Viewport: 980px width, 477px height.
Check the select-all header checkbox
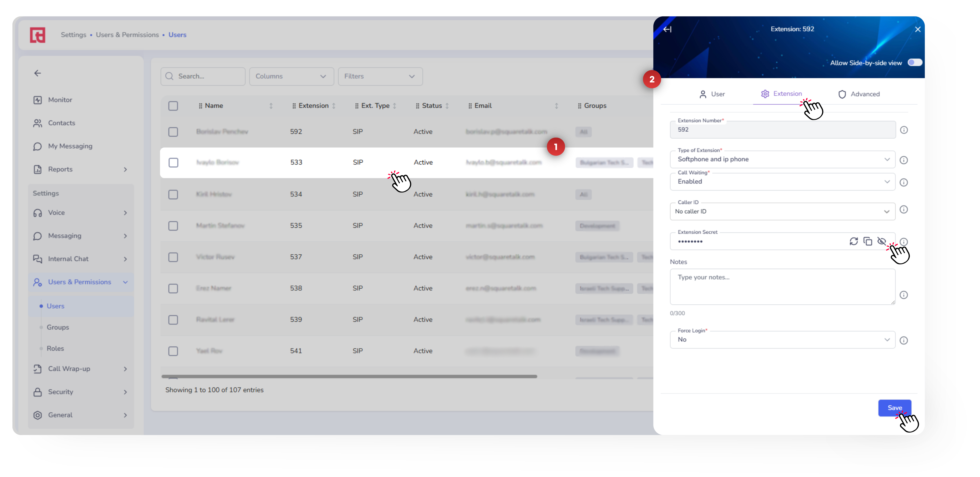[x=173, y=106]
